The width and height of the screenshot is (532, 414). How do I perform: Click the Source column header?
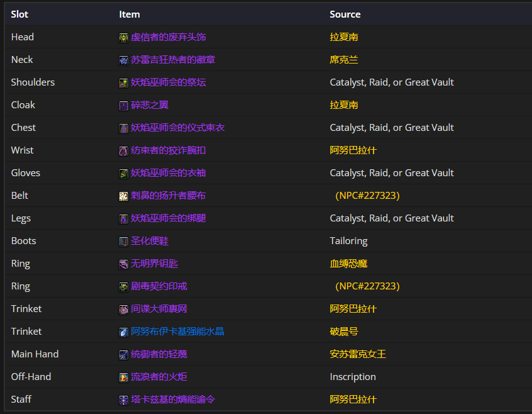click(x=345, y=14)
